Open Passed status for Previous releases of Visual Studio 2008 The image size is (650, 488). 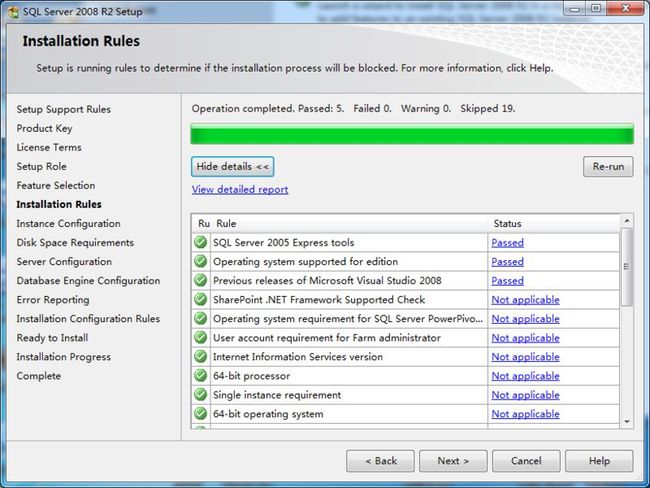click(x=507, y=281)
